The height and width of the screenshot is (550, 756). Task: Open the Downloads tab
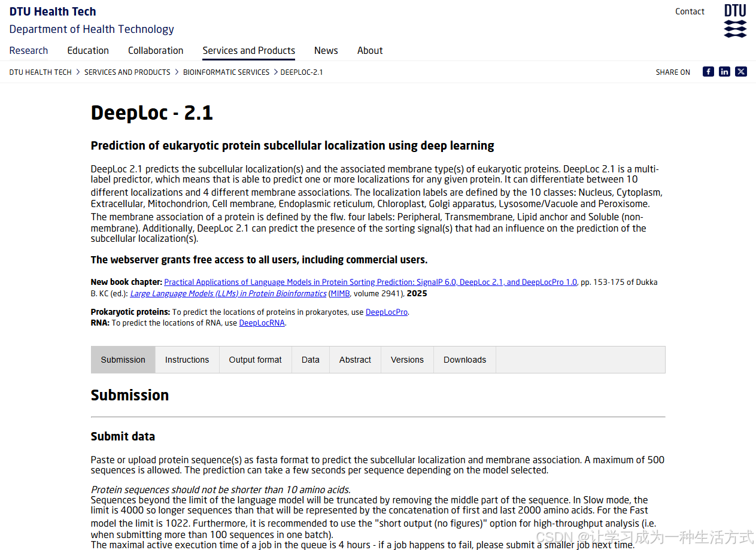pyautogui.click(x=464, y=360)
